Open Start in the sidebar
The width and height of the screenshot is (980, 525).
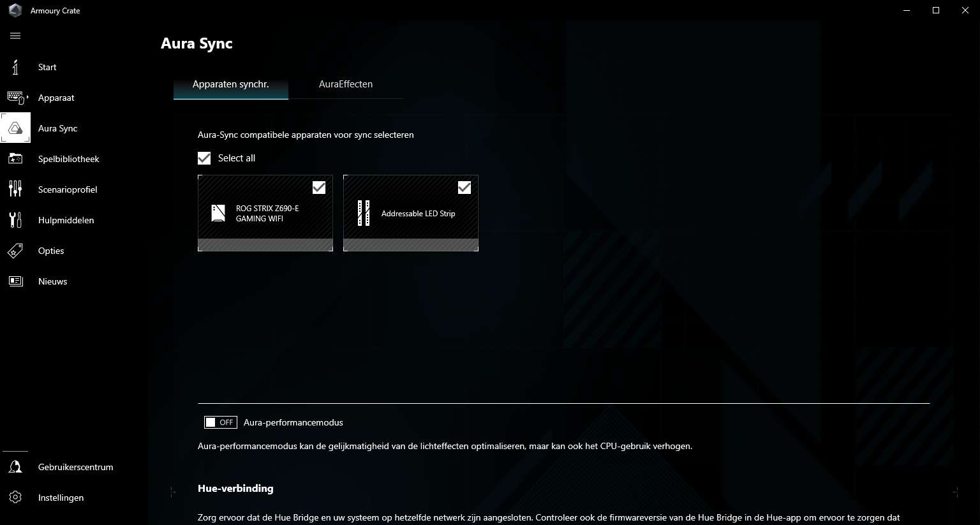point(47,67)
